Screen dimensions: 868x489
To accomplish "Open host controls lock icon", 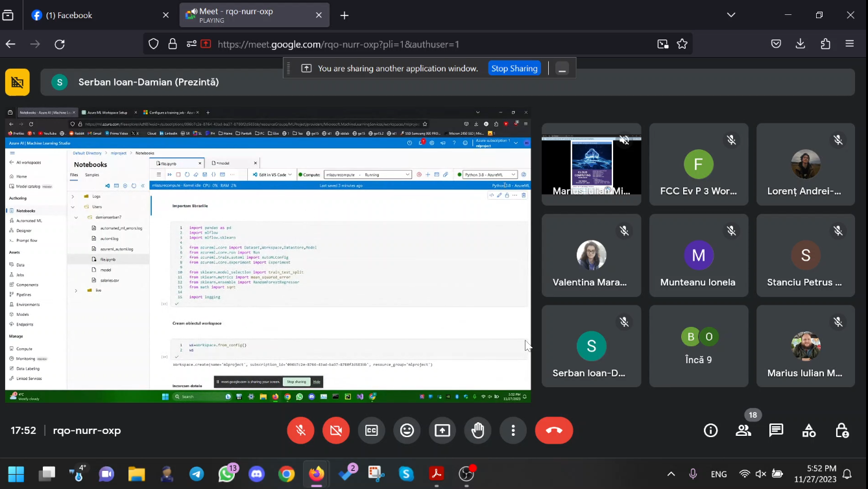I will pyautogui.click(x=842, y=431).
